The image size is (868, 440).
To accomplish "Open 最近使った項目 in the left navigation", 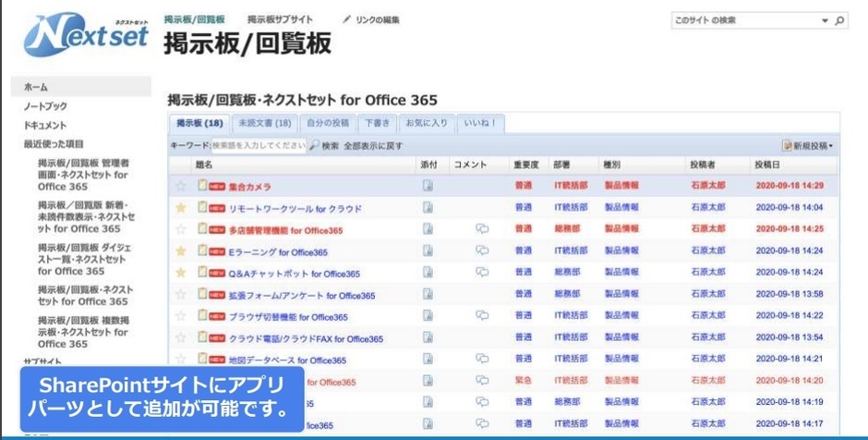I will [x=54, y=144].
